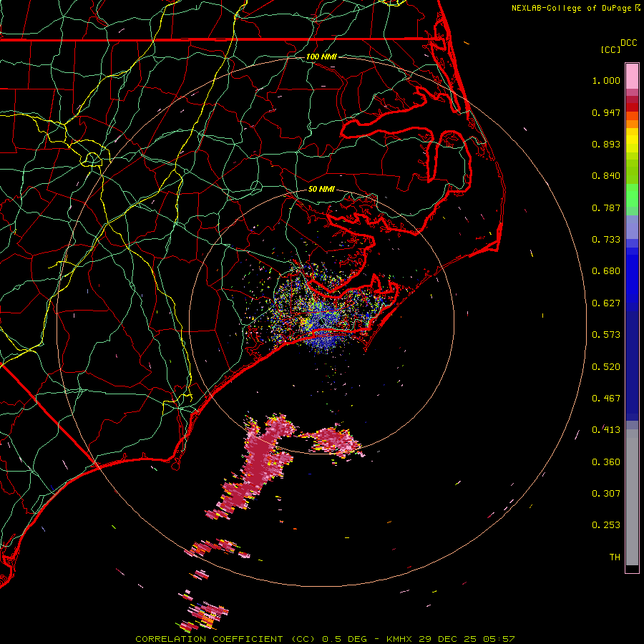Pick the gray segment near 0.307
Image resolution: width=644 pixels, height=644 pixels.
point(632,497)
